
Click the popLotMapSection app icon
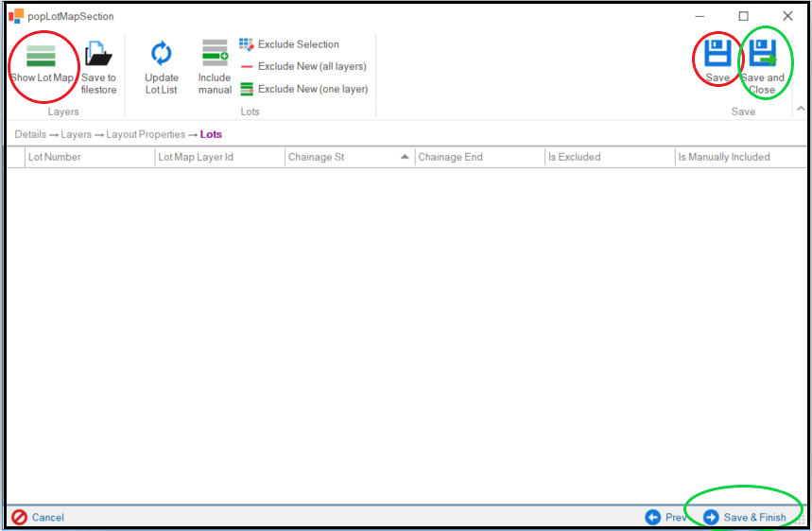click(16, 16)
